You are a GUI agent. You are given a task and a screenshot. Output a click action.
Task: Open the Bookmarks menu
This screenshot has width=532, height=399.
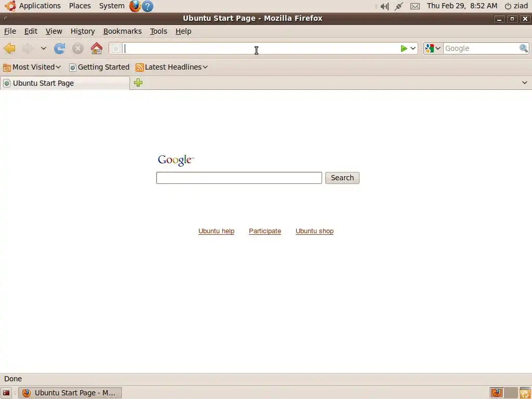point(123,31)
